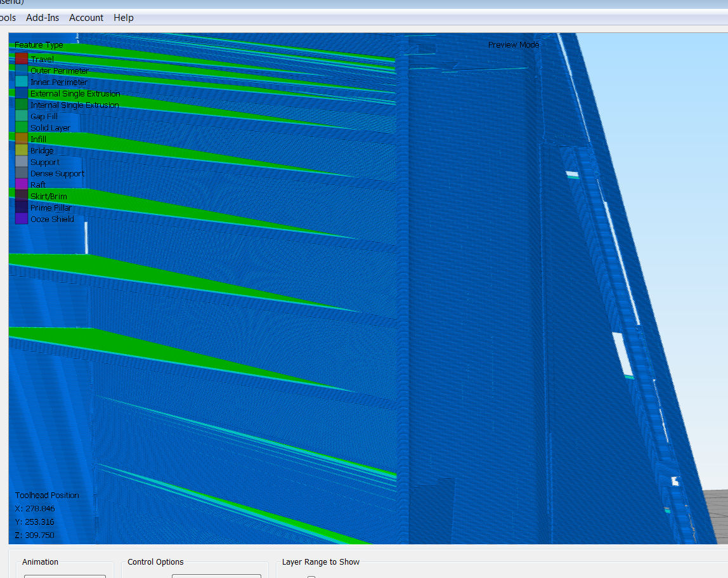Click the 'Animation' group label
This screenshot has height=578, width=728.
[x=41, y=562]
